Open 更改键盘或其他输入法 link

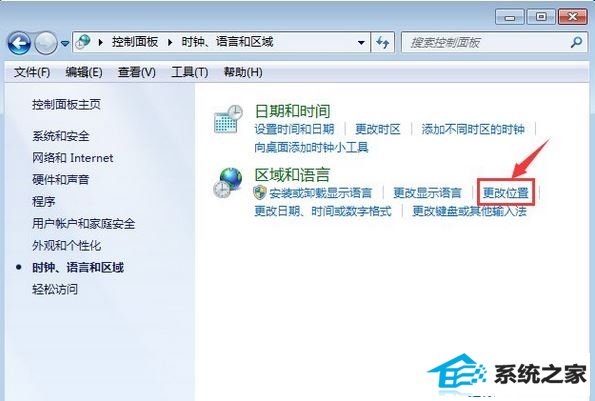[x=469, y=211]
